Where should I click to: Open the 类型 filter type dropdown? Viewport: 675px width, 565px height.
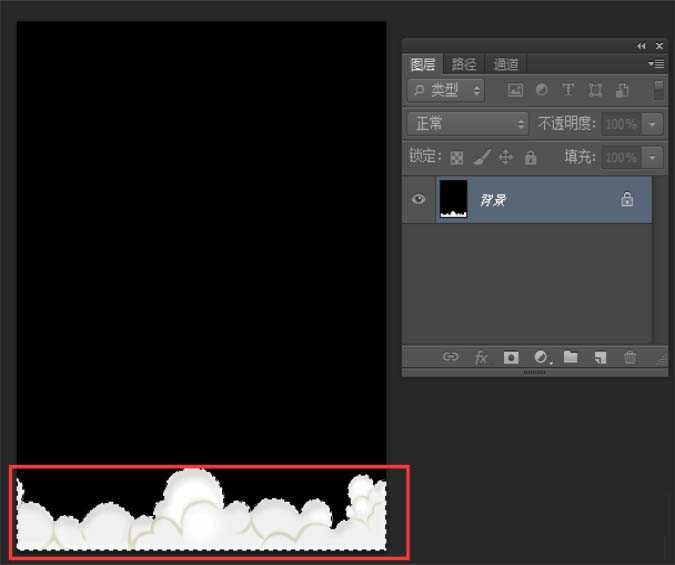446,90
